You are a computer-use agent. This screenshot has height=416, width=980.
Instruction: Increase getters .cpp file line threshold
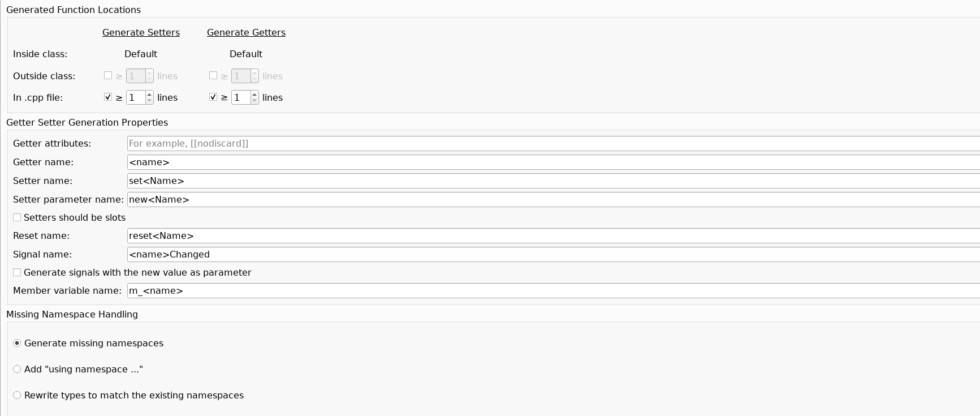[x=254, y=94]
